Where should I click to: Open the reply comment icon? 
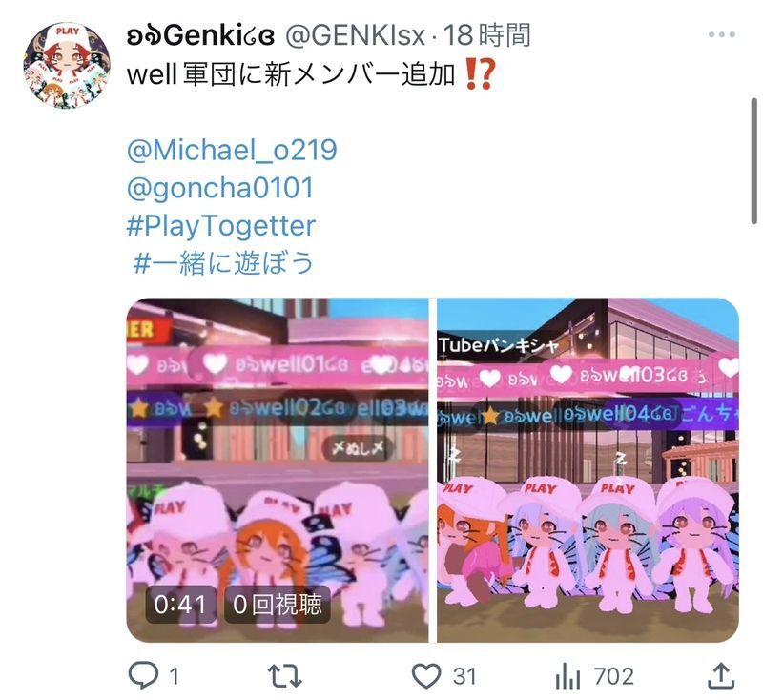(143, 675)
